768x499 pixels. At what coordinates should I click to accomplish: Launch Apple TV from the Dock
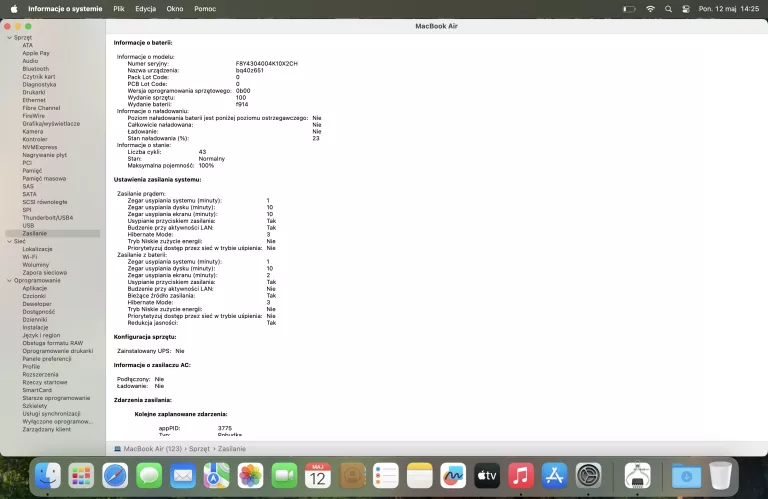coord(487,475)
